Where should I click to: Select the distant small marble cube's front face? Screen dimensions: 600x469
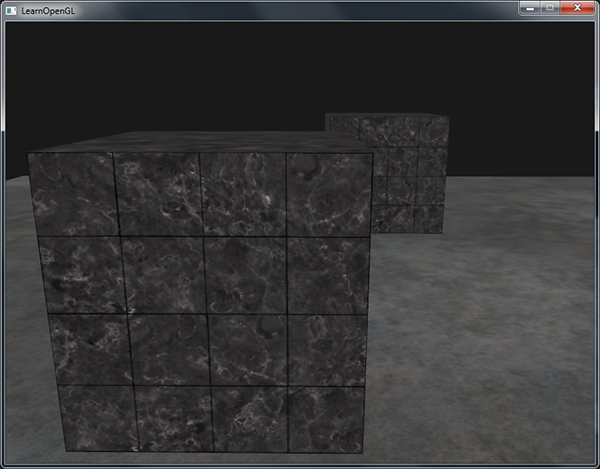click(x=410, y=175)
